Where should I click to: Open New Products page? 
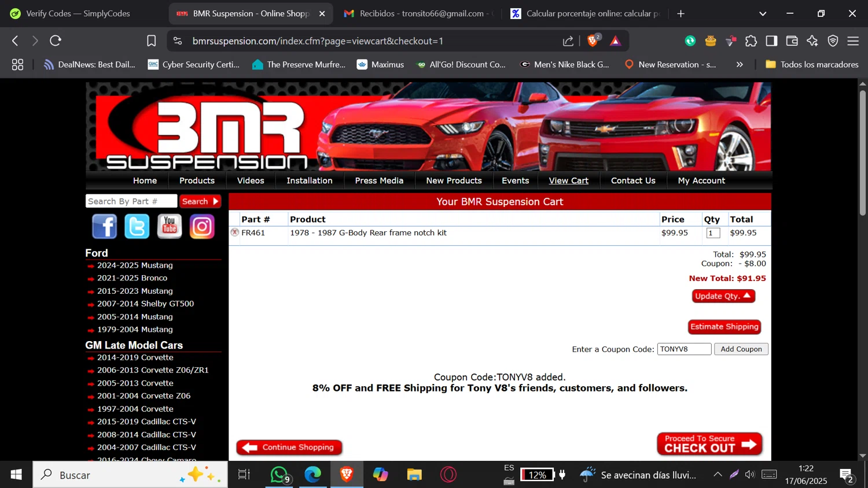click(454, 180)
